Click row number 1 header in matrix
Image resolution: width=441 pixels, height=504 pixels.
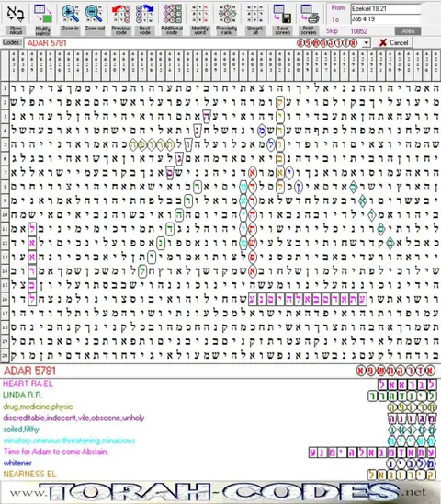(x=5, y=88)
